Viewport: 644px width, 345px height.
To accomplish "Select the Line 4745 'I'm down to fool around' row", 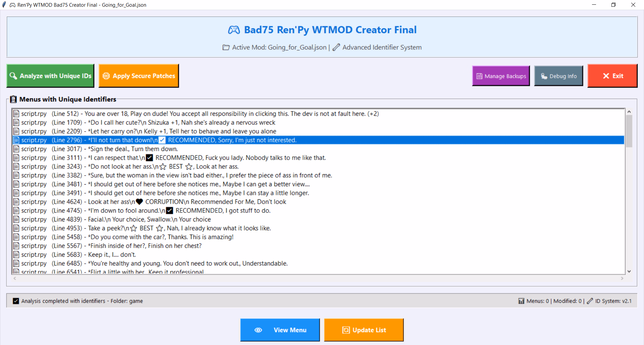I will 318,210.
